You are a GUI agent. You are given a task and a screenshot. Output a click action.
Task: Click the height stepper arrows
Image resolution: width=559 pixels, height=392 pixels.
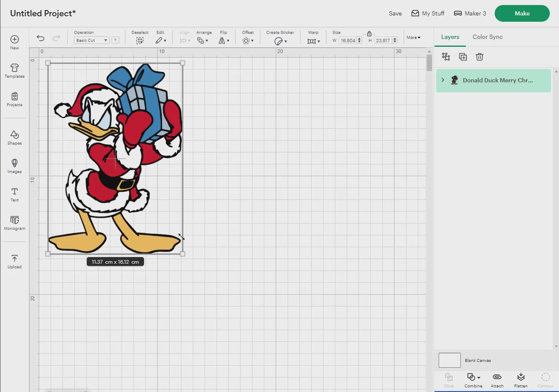[x=395, y=41]
